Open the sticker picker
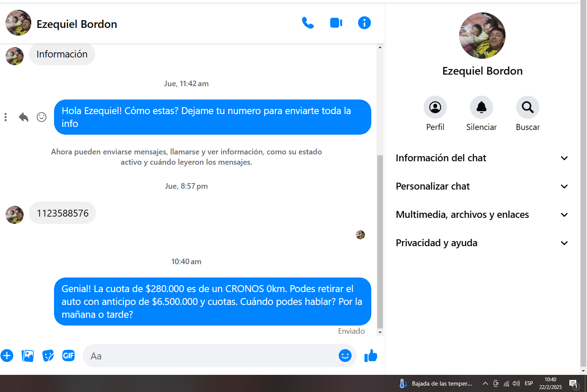This screenshot has height=392, width=587. (48, 356)
